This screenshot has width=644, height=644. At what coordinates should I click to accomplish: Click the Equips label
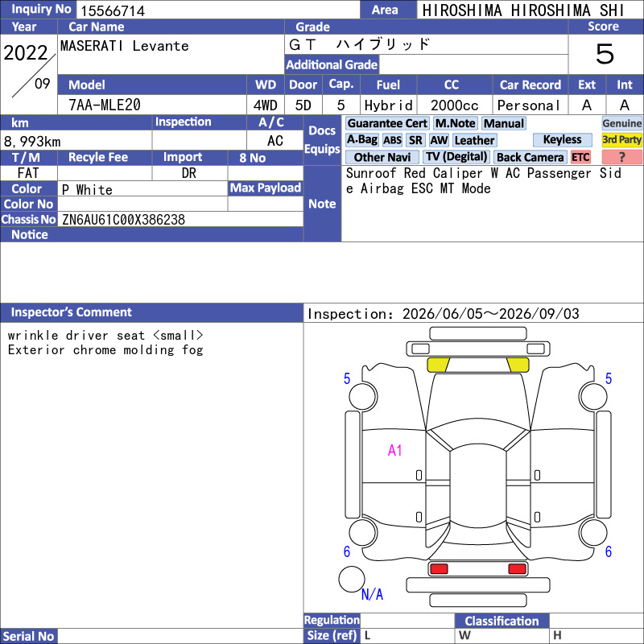(x=322, y=149)
